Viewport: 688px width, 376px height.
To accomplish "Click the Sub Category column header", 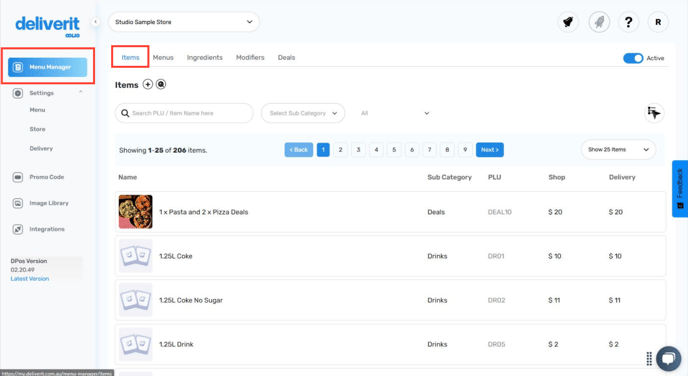I will [449, 177].
